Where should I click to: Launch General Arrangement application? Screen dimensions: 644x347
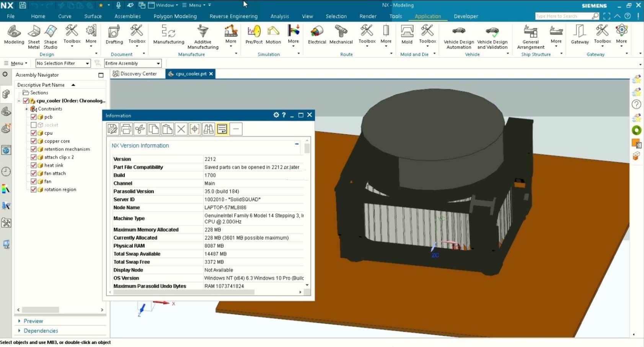coord(530,37)
